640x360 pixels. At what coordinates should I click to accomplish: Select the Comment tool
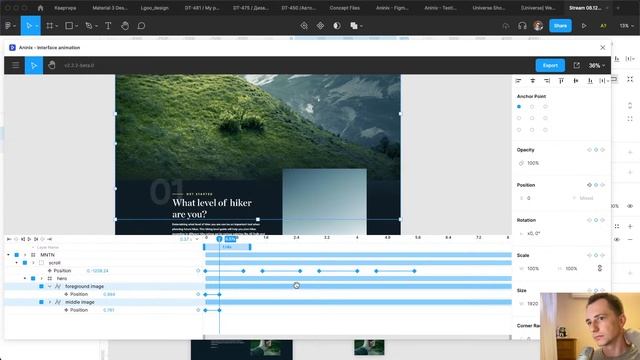[x=141, y=26]
